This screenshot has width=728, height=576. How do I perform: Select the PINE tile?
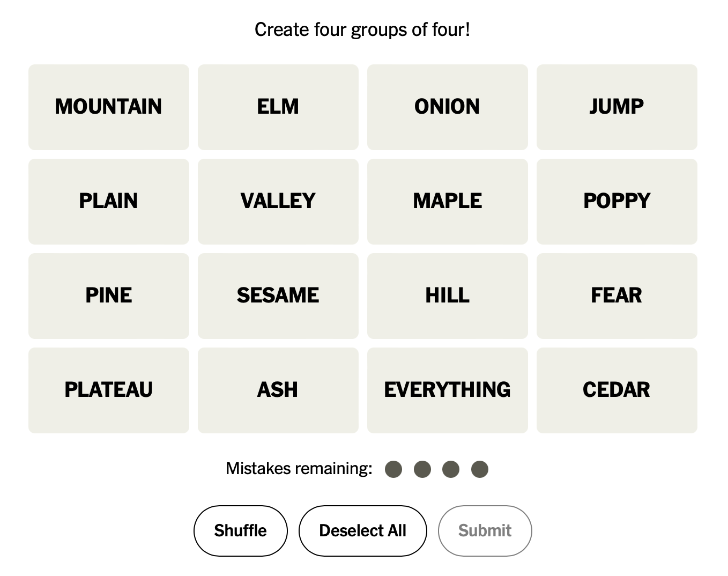coord(109,296)
